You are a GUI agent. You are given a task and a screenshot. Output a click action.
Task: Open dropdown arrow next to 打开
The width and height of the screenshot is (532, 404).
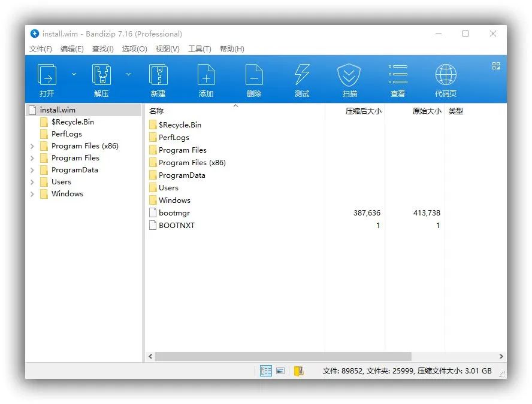tap(74, 74)
